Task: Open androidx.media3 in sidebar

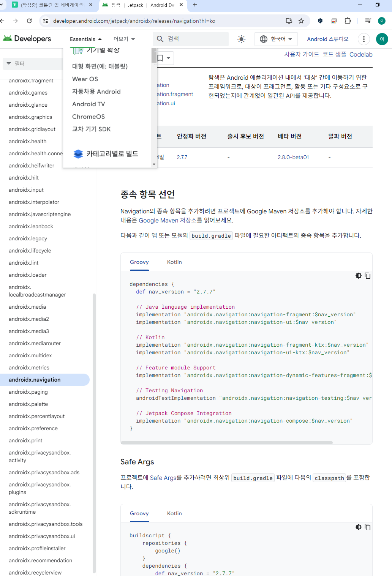Action: point(29,331)
